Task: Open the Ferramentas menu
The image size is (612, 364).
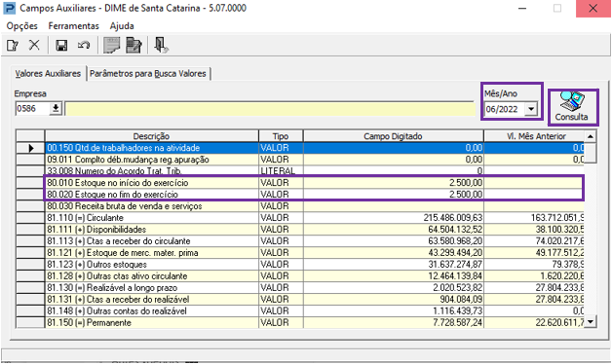Action: pos(73,26)
